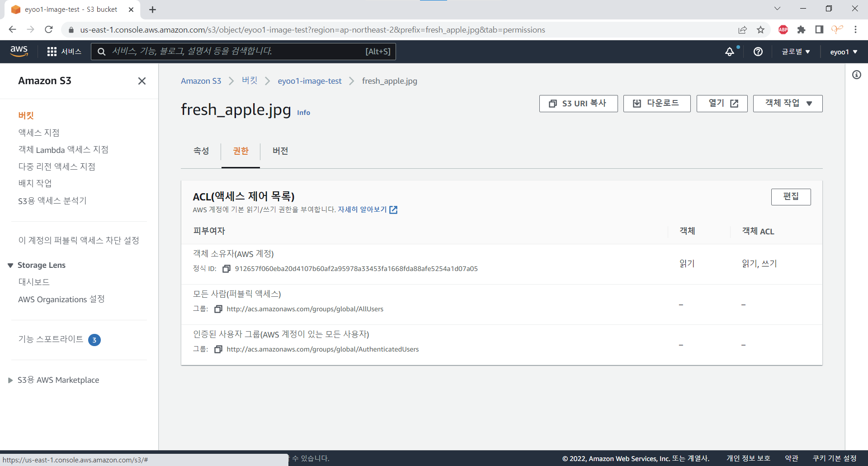Open the 객체 작업 actions dropdown
This screenshot has width=868, height=466.
[788, 104]
